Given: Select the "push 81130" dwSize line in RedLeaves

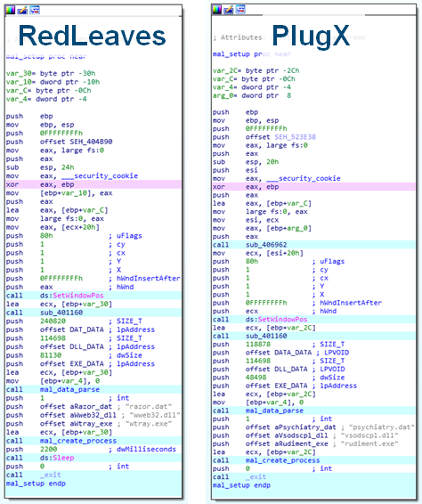Looking at the screenshot, I should 74,355.
